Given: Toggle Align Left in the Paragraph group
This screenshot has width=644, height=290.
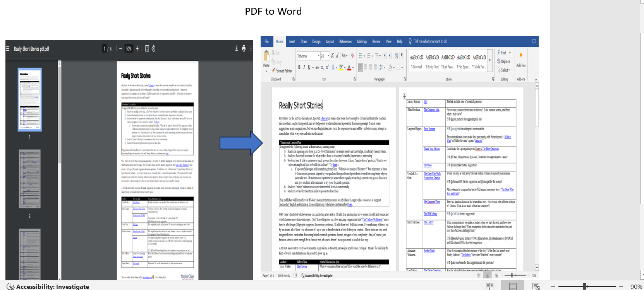Looking at the screenshot, I should (x=360, y=67).
